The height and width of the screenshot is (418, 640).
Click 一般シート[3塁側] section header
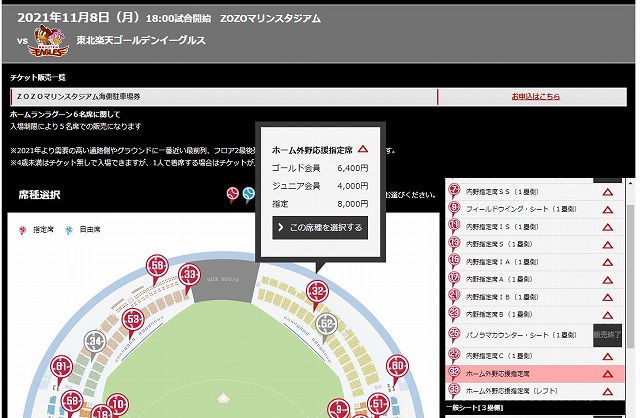tap(475, 408)
